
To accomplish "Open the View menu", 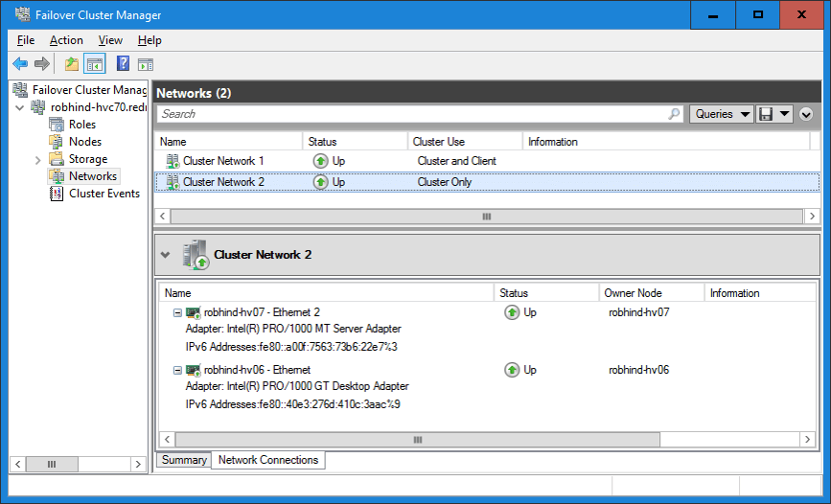I will [x=110, y=40].
